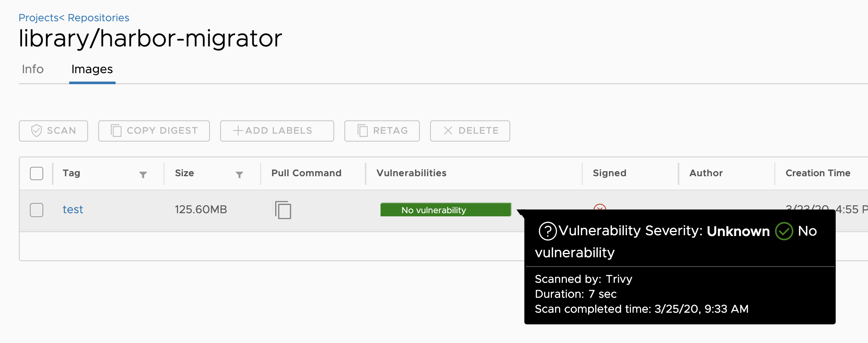
Task: Switch to the Info tab
Action: pyautogui.click(x=32, y=69)
